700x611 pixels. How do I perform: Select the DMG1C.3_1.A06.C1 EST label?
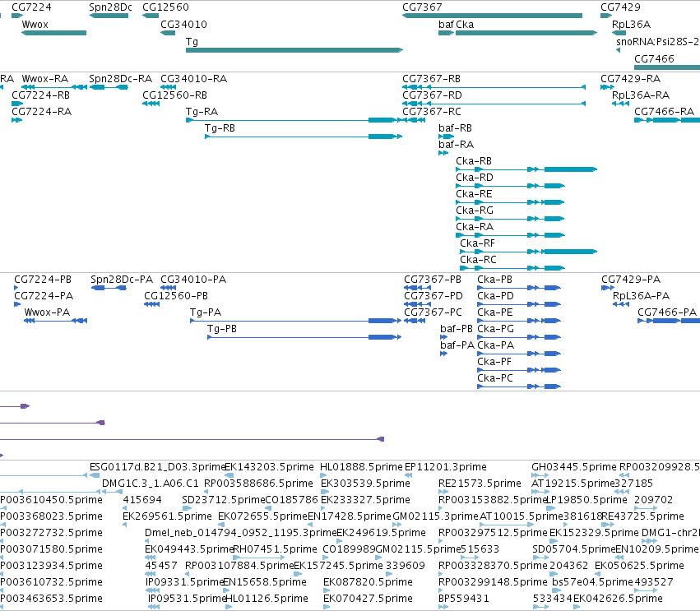[x=150, y=484]
